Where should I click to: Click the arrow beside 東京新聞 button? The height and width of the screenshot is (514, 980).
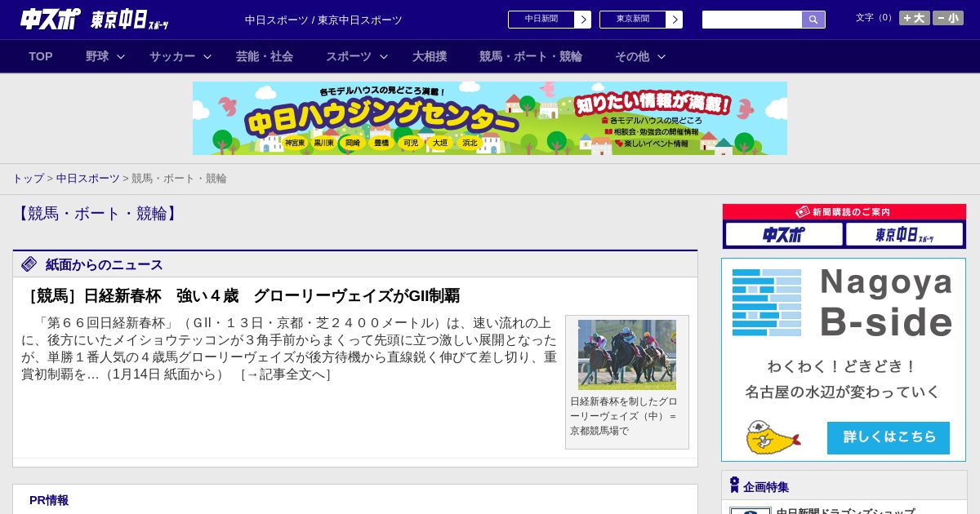click(674, 20)
